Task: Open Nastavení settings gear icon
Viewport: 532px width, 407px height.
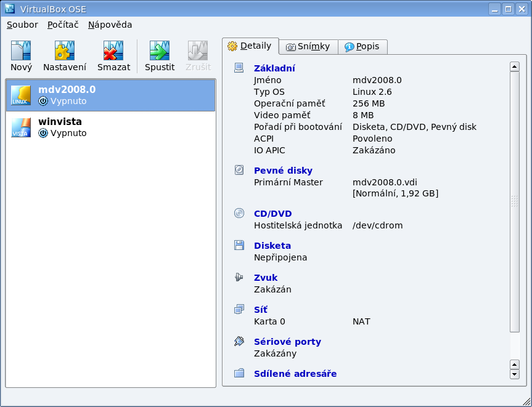Action: coord(65,50)
